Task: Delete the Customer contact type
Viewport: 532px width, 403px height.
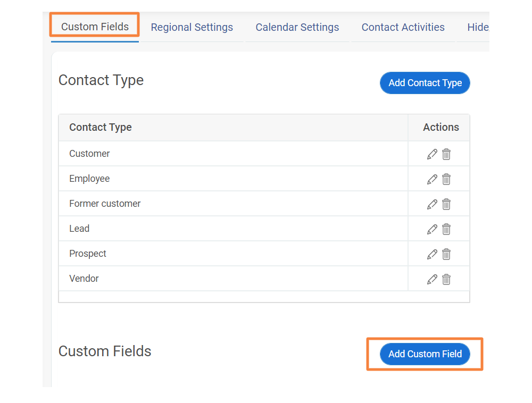Action: [x=446, y=154]
